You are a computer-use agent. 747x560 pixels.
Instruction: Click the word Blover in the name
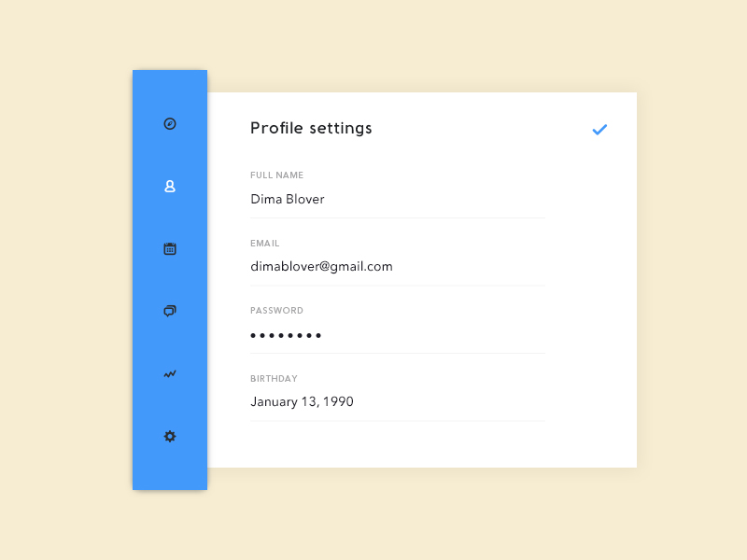pos(305,200)
